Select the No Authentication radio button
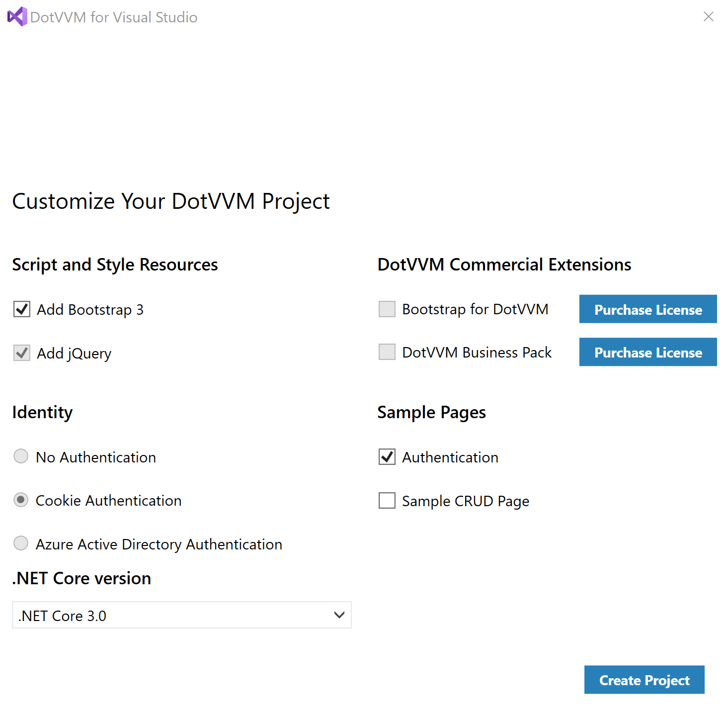Screen dimensions: 728x717 pos(21,456)
